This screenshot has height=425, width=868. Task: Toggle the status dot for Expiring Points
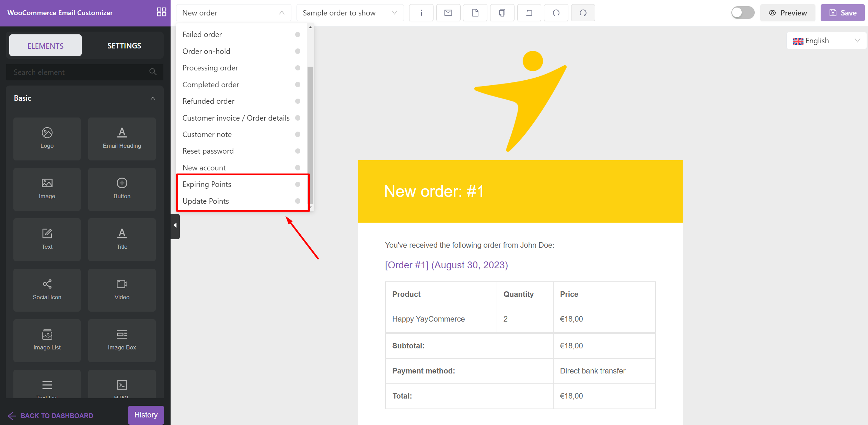298,184
